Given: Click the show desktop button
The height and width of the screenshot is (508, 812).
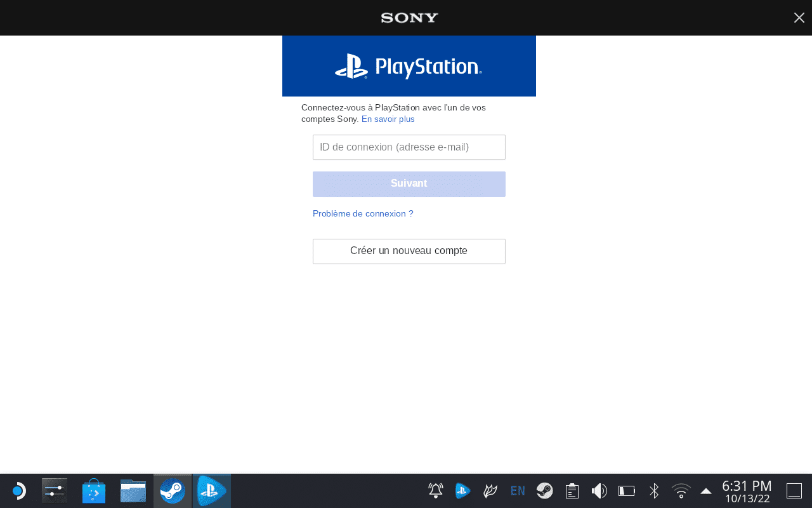Looking at the screenshot, I should (794, 491).
